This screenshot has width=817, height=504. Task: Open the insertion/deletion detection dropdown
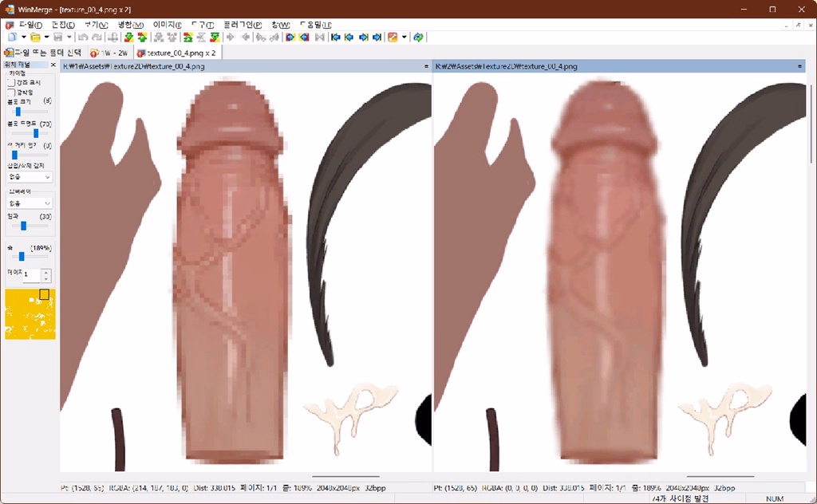[x=30, y=177]
